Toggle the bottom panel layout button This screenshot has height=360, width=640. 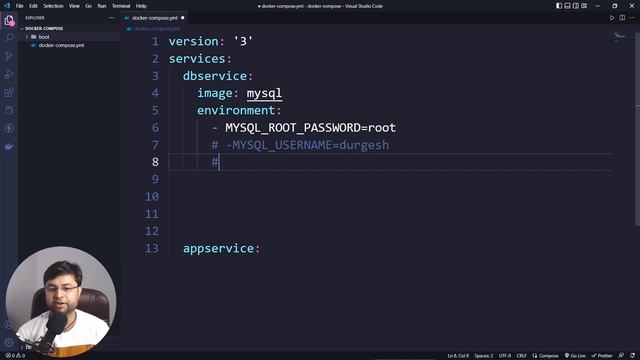coord(567,6)
